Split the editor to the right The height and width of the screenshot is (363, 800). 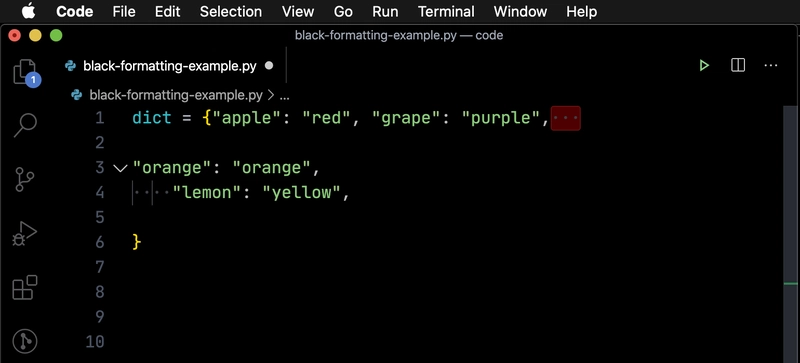point(738,65)
